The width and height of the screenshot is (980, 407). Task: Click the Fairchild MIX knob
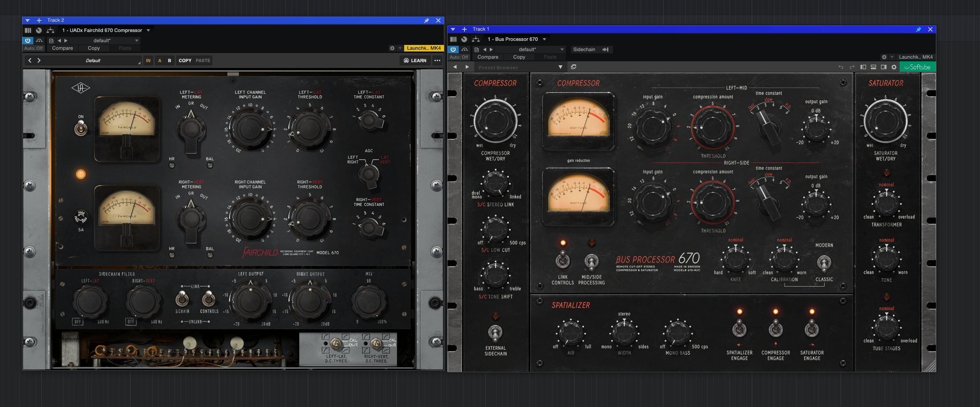point(368,302)
